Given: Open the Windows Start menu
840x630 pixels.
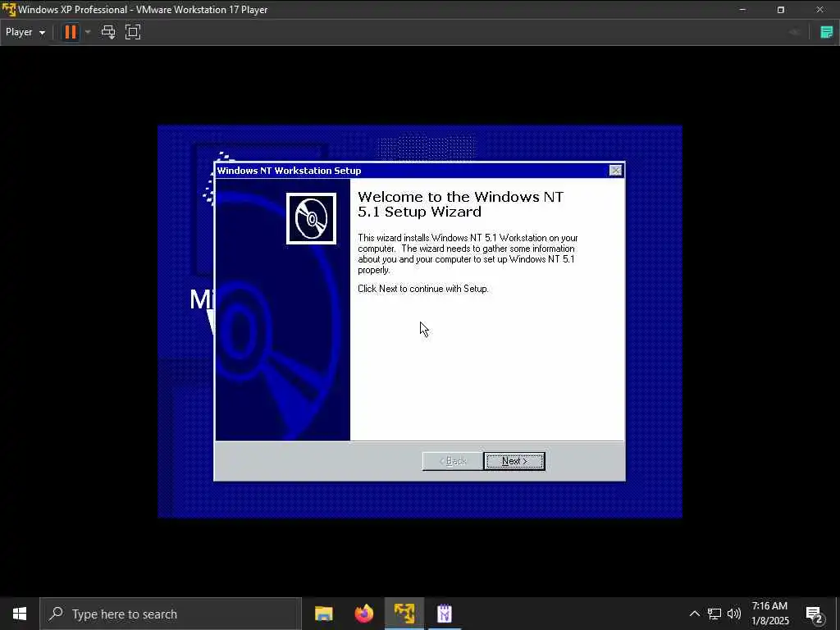Looking at the screenshot, I should 20,614.
